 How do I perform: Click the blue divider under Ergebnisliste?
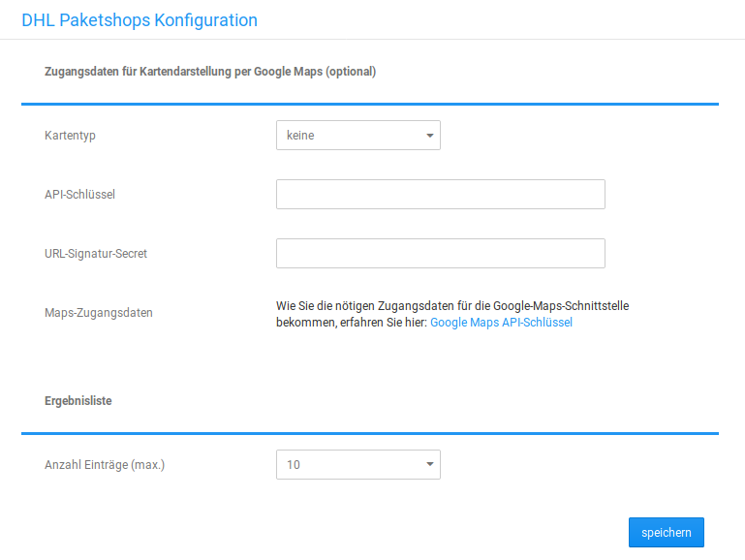pyautogui.click(x=369, y=433)
